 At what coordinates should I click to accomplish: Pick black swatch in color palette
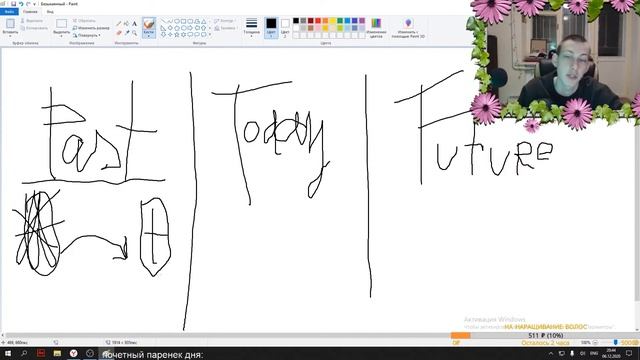[296, 20]
